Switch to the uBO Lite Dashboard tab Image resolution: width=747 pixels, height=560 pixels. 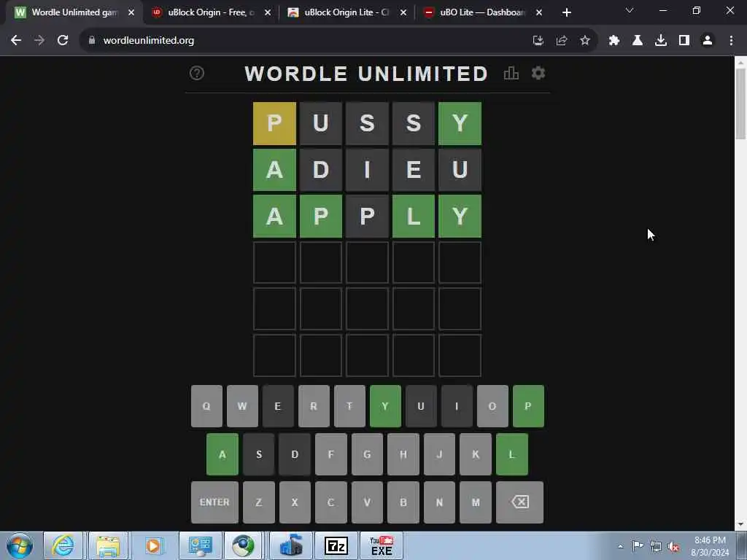click(x=482, y=12)
